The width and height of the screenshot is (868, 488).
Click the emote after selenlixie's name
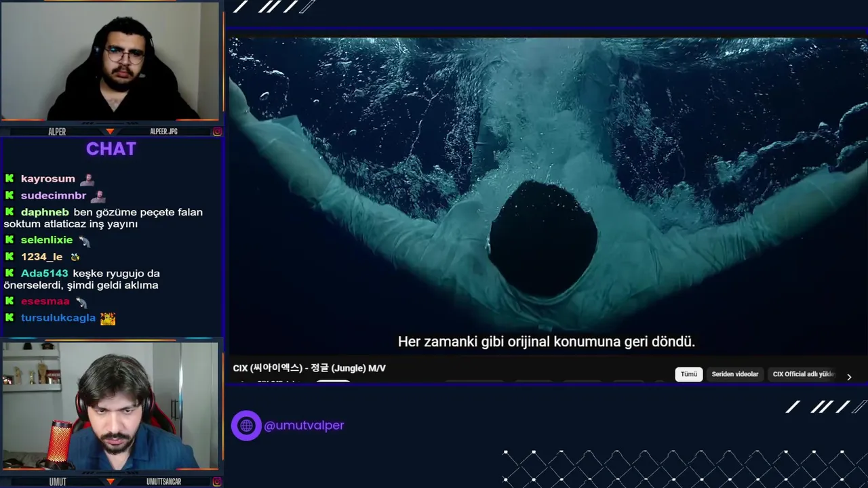point(84,241)
